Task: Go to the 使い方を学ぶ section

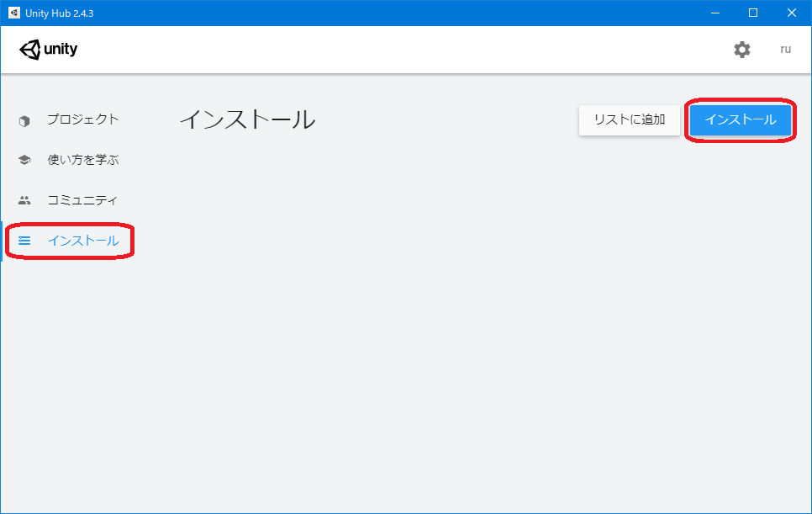Action: (x=83, y=160)
